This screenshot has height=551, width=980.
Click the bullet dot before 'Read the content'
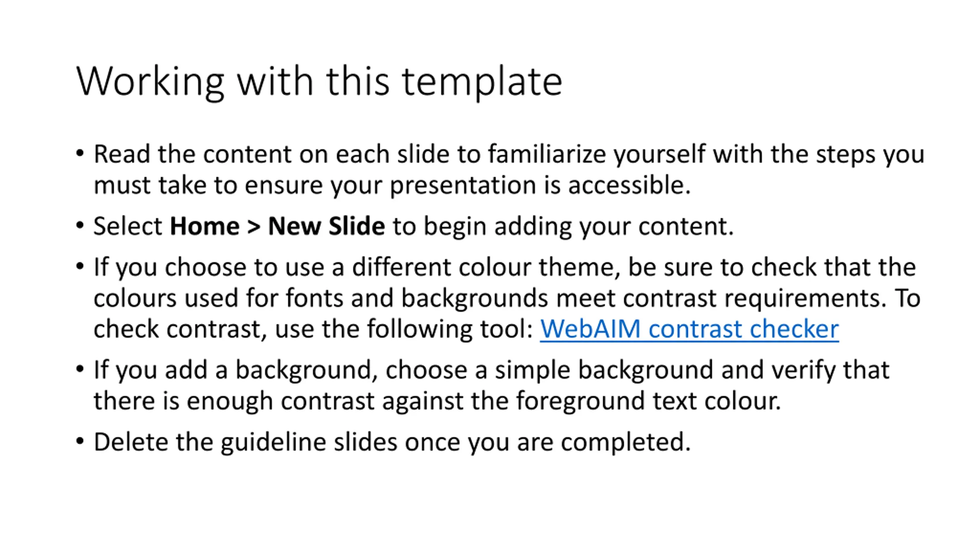click(80, 154)
